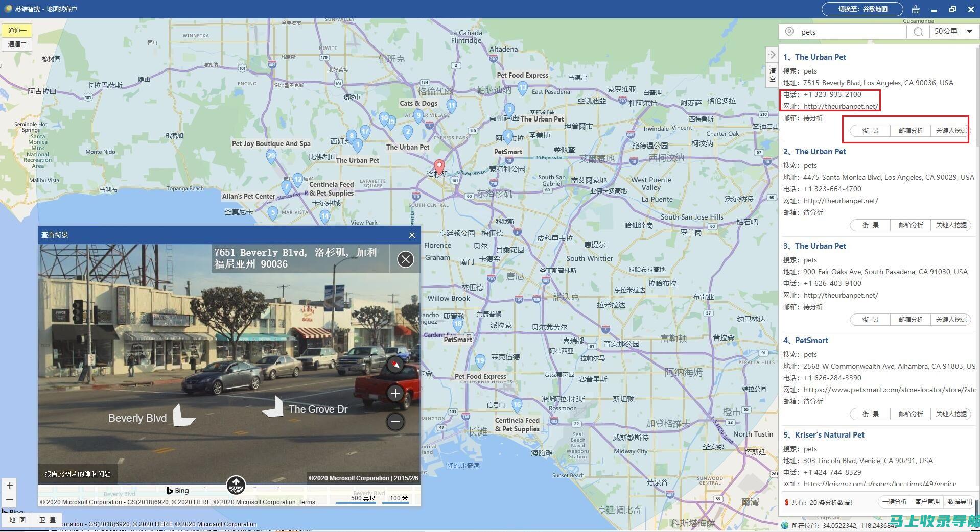The image size is (980, 532).
Task: Select map marker 18 PetSmart
Action: [x=458, y=324]
